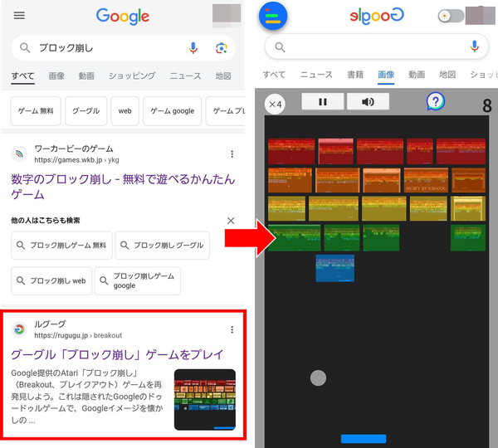
Task: Close the 他の人はこちらも検索 section
Action: tap(231, 221)
